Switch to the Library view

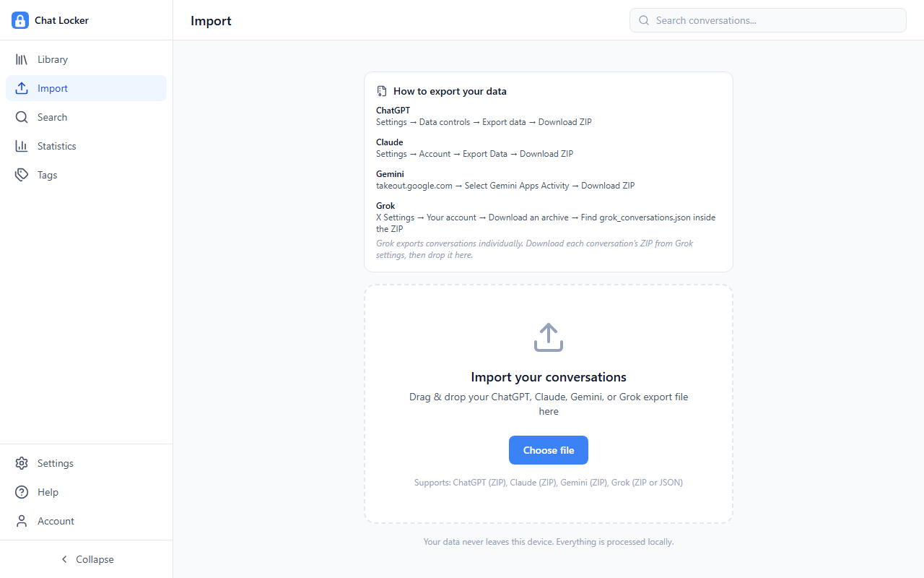click(53, 59)
